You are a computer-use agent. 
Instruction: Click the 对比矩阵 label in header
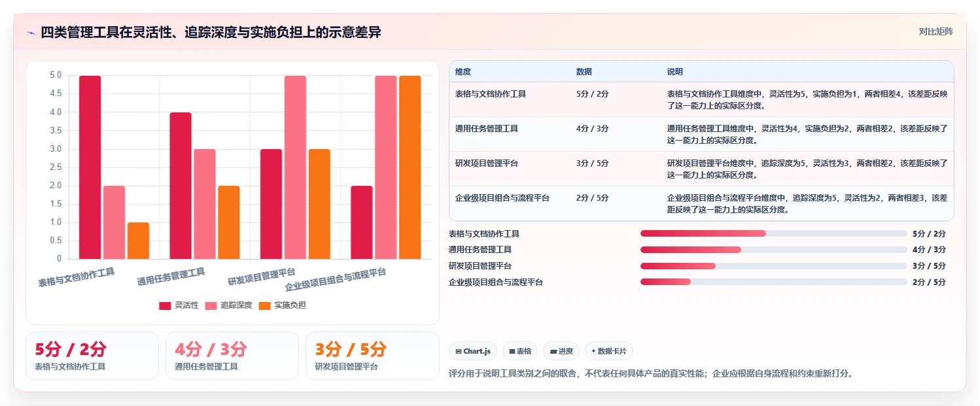pos(936,31)
